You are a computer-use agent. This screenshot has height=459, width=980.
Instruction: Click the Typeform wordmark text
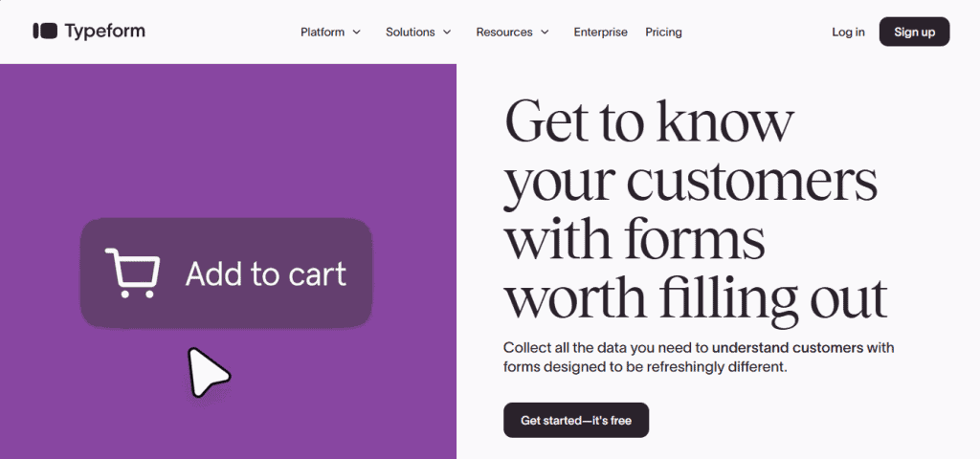coord(104,32)
